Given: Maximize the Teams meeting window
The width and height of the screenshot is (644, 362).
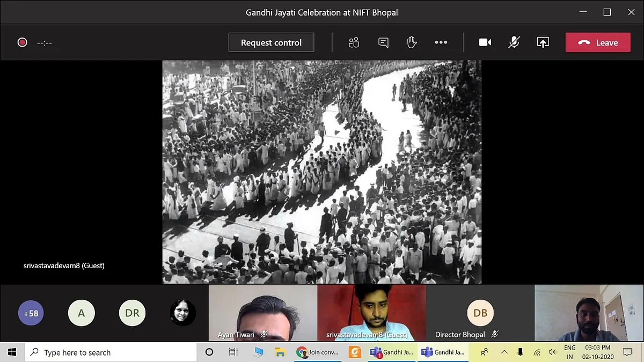Looking at the screenshot, I should click(607, 12).
